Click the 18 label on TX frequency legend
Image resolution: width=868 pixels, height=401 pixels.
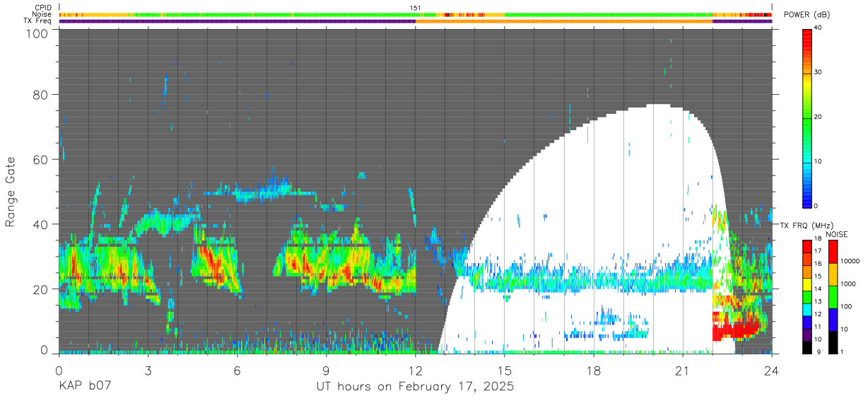pos(817,238)
